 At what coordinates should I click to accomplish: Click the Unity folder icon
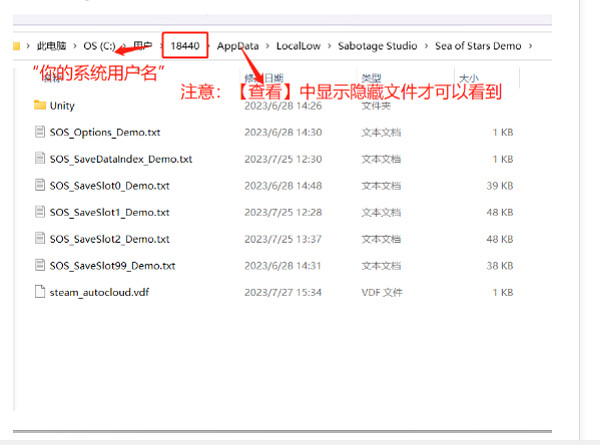(x=40, y=105)
